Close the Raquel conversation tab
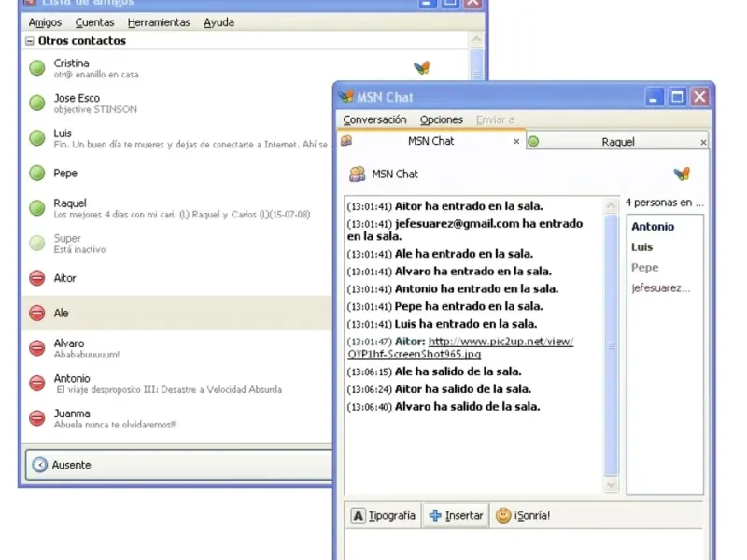This screenshot has width=747, height=560. pyautogui.click(x=703, y=142)
